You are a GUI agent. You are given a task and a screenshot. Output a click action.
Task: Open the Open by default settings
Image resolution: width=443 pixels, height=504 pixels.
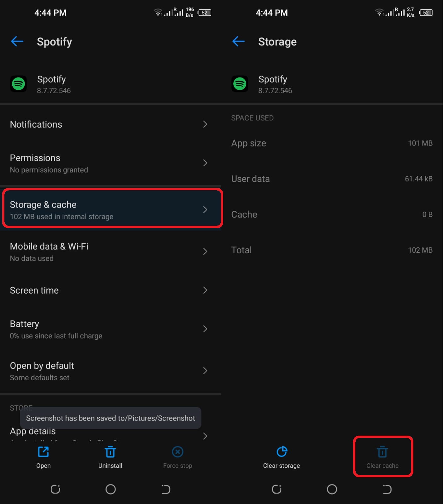[x=111, y=371]
